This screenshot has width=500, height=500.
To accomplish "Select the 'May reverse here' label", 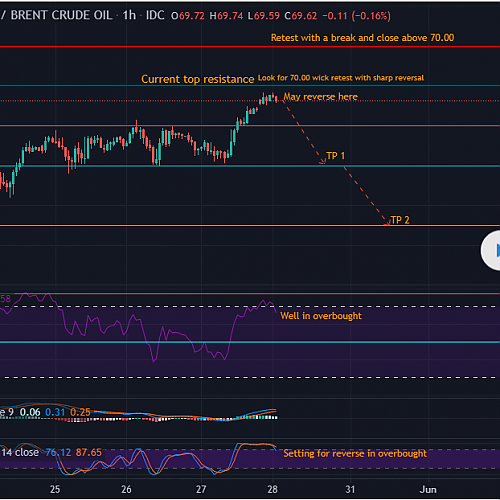I will 321,97.
